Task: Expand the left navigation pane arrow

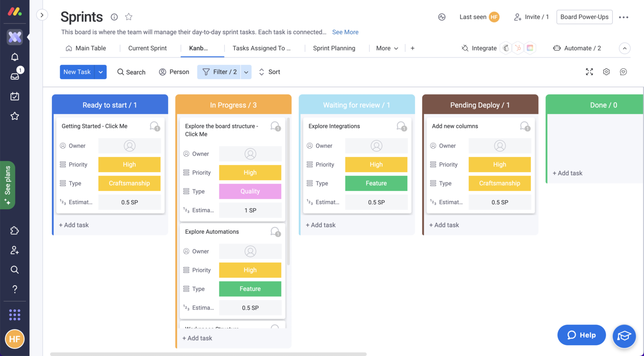Action: (42, 15)
